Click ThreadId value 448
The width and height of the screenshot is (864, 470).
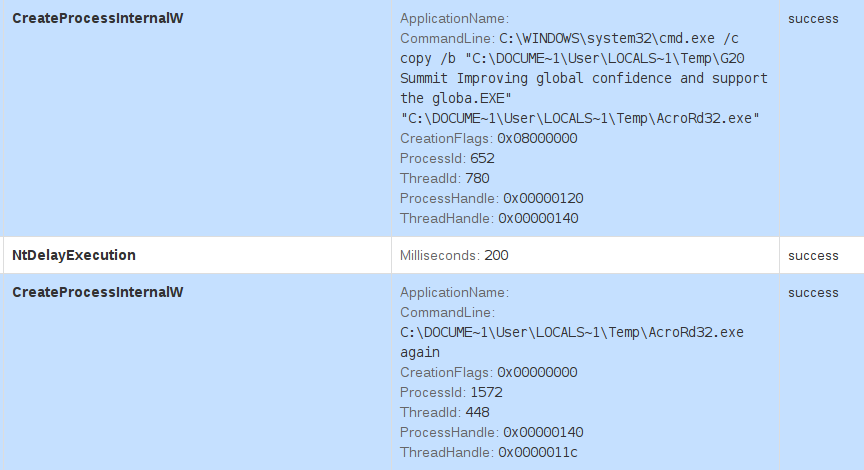[x=477, y=412]
